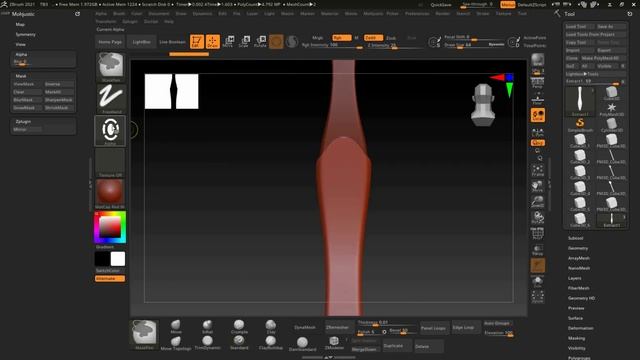Pick a color in the color picker square
Viewport: 640px width, 360px height.
[110, 227]
